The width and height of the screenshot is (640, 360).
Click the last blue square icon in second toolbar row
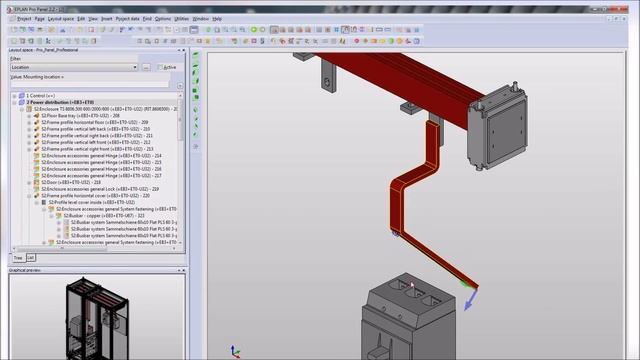tap(416, 41)
